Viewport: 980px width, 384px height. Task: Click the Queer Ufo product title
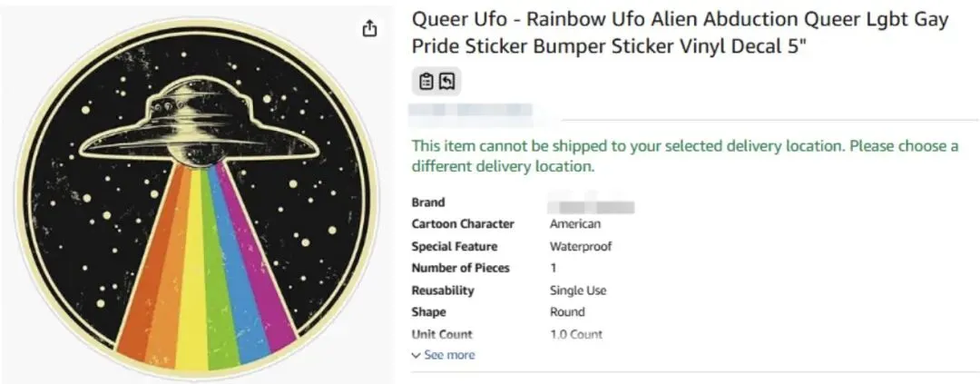pyautogui.click(x=681, y=33)
